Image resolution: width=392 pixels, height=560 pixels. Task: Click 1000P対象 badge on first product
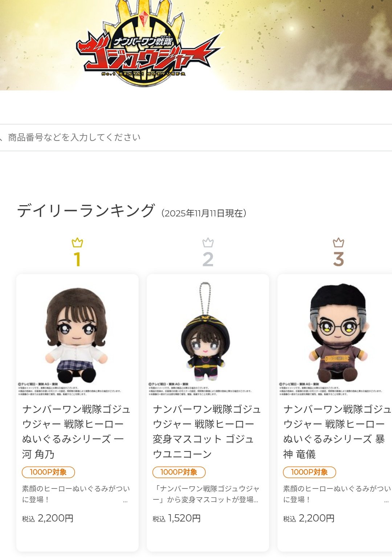[x=48, y=472]
